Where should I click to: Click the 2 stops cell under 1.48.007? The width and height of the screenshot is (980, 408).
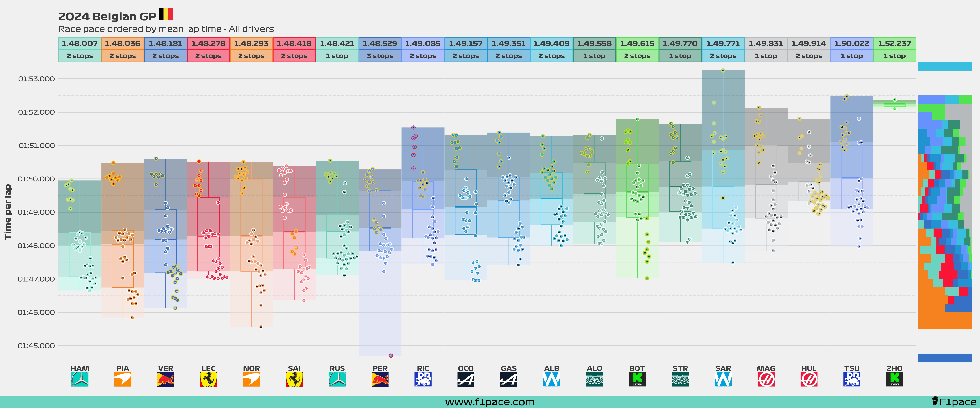click(80, 56)
